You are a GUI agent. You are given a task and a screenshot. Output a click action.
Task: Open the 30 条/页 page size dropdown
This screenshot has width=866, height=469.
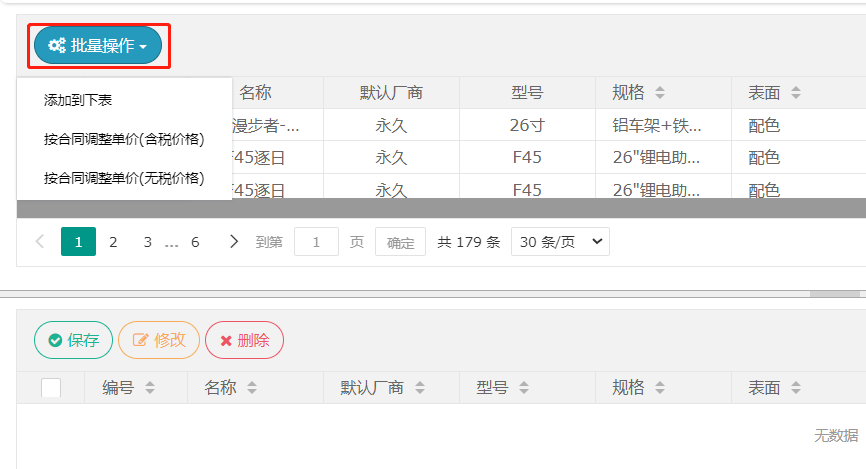pos(559,241)
